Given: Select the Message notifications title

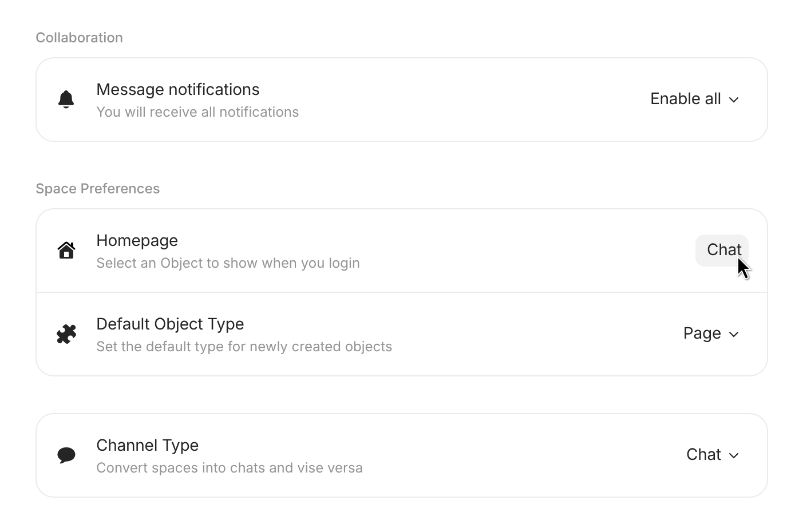Looking at the screenshot, I should pyautogui.click(x=177, y=90).
